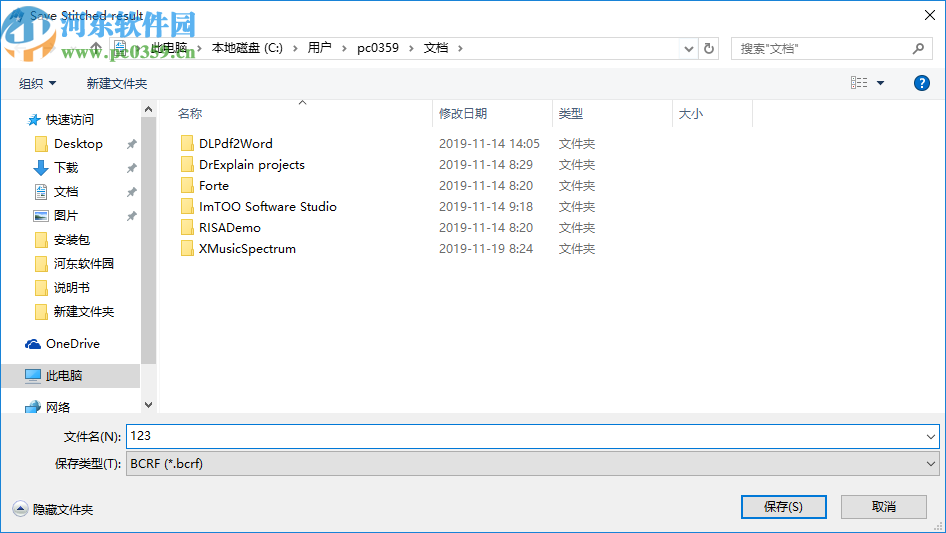The width and height of the screenshot is (946, 533).
Task: Select the date 2019-11-14 9:18
Action: (x=486, y=206)
